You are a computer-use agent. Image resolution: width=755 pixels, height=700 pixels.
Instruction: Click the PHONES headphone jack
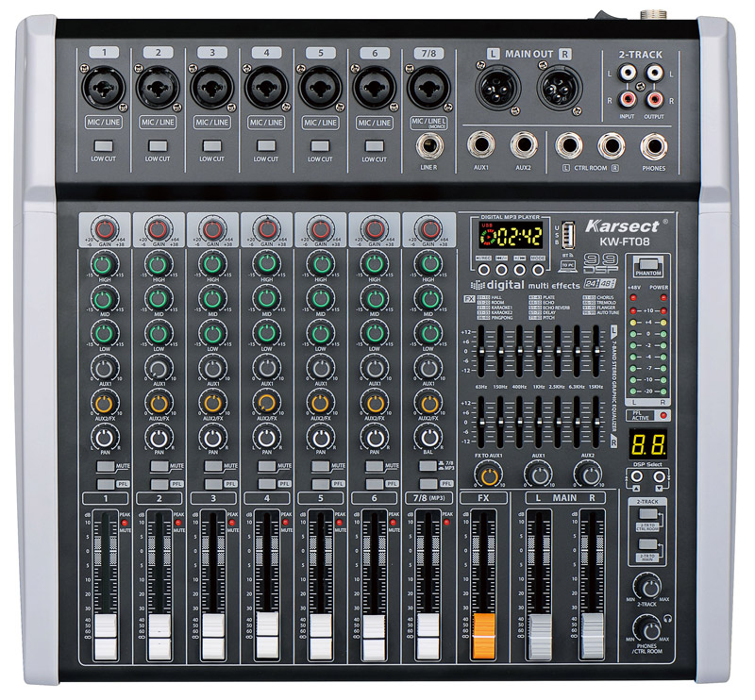[x=654, y=146]
